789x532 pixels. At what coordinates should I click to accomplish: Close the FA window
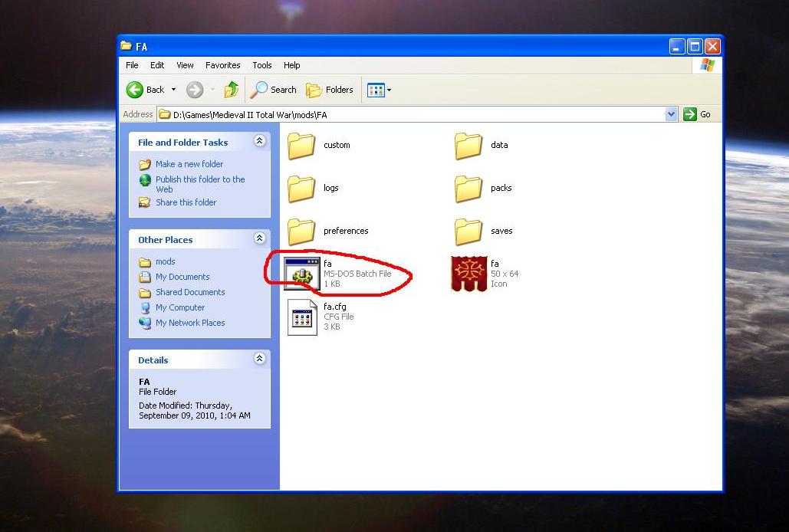pyautogui.click(x=712, y=47)
